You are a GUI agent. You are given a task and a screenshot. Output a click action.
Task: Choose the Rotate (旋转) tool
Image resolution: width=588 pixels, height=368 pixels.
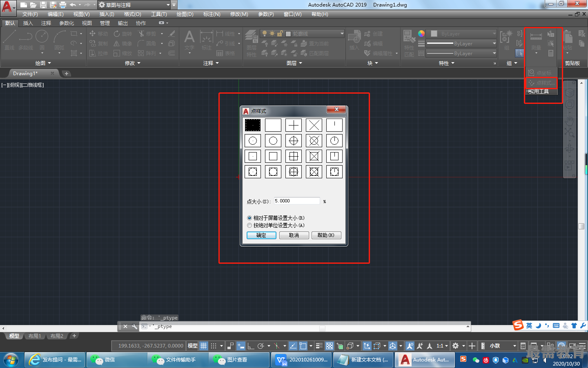(123, 34)
